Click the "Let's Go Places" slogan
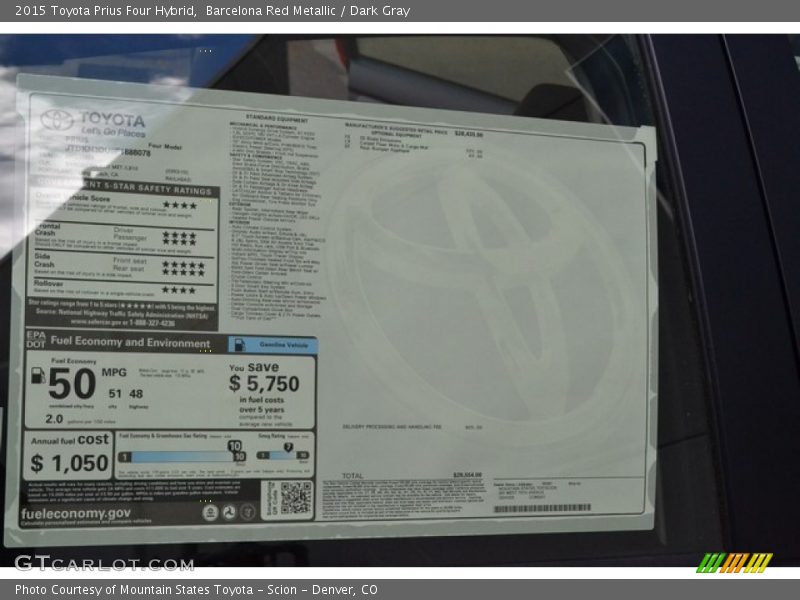Screen dimensions: 800x600 pyautogui.click(x=113, y=132)
